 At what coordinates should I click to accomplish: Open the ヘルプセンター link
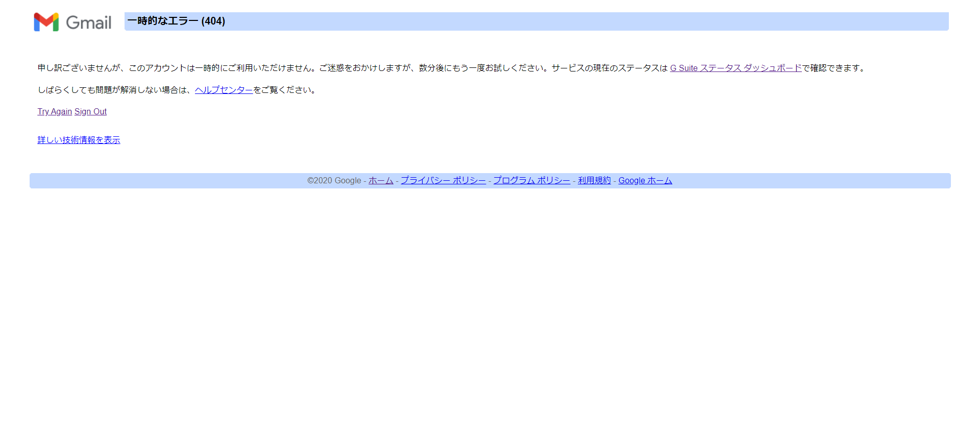224,90
